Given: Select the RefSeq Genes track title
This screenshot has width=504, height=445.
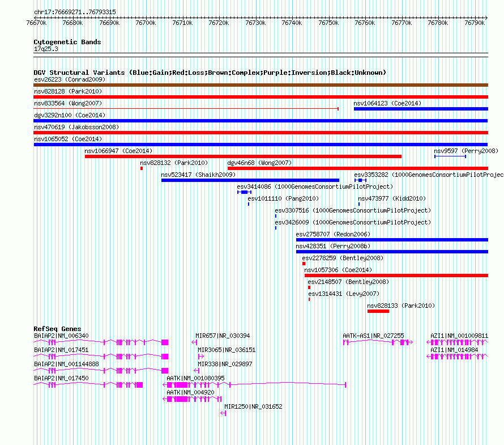Looking at the screenshot, I should click(x=57, y=329).
